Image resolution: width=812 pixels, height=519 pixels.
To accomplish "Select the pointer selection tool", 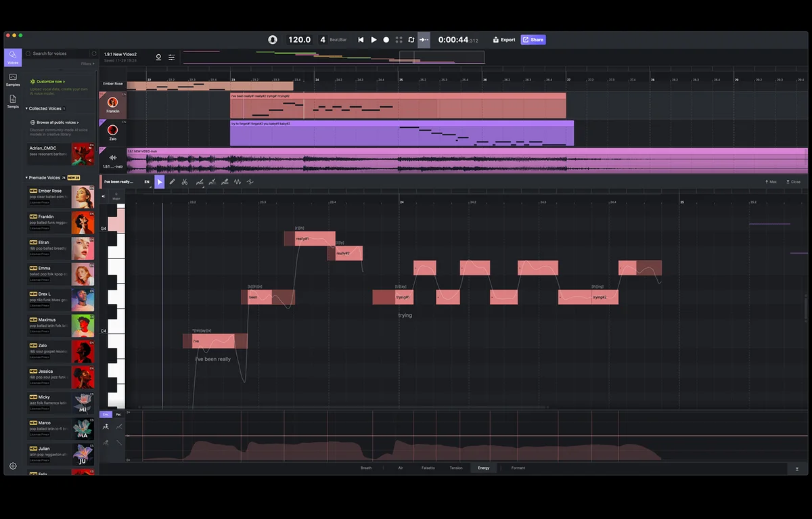I will tap(160, 181).
